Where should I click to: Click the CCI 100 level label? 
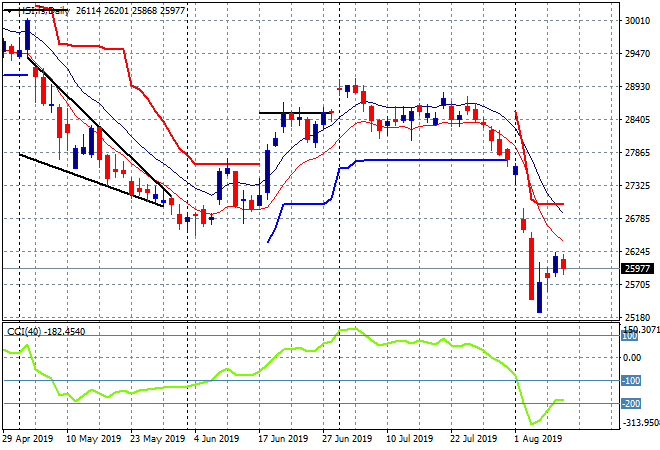pos(629,336)
